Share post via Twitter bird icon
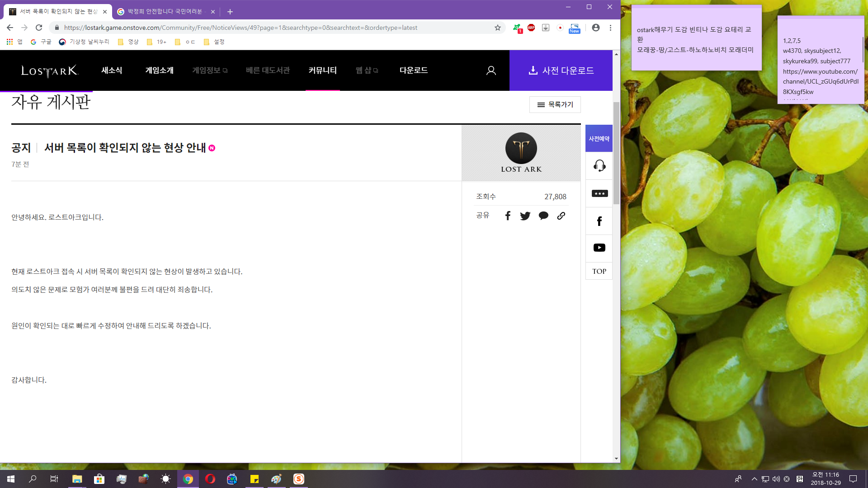The width and height of the screenshot is (868, 488). tap(525, 216)
